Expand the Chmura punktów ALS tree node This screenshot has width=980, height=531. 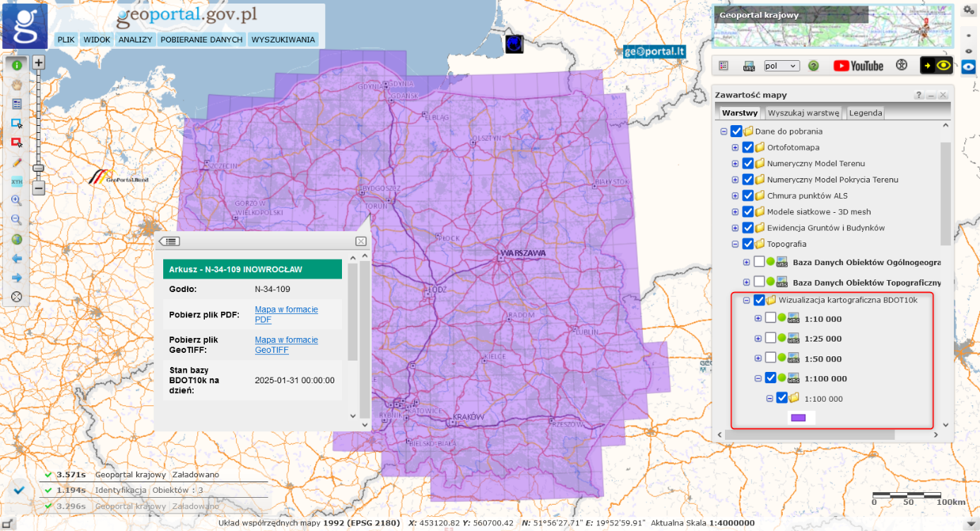(735, 196)
